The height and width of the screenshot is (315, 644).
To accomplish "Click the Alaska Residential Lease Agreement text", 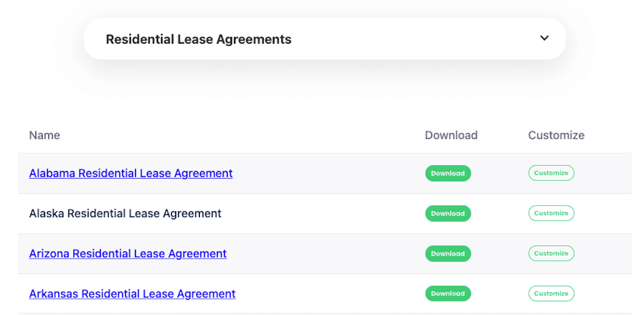I will click(125, 214).
